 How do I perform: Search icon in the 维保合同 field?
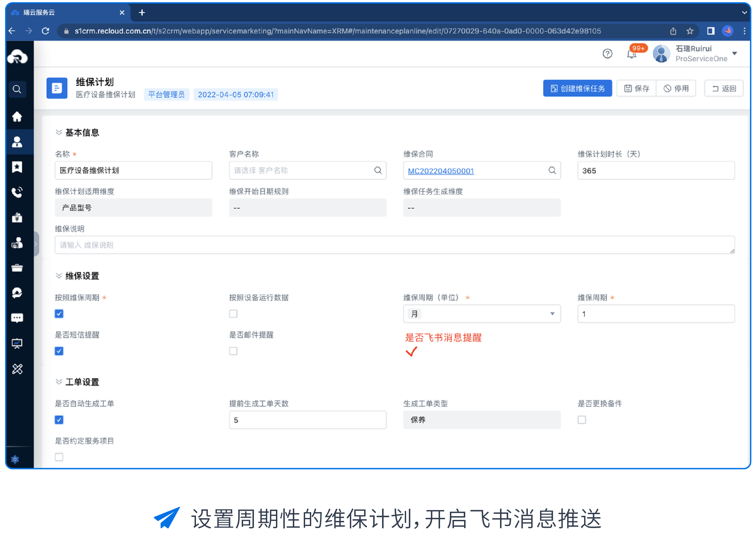pyautogui.click(x=552, y=170)
